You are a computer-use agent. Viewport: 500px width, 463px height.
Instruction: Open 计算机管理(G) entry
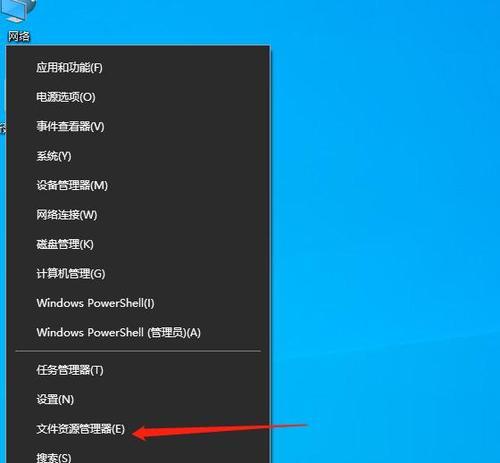(x=138, y=273)
